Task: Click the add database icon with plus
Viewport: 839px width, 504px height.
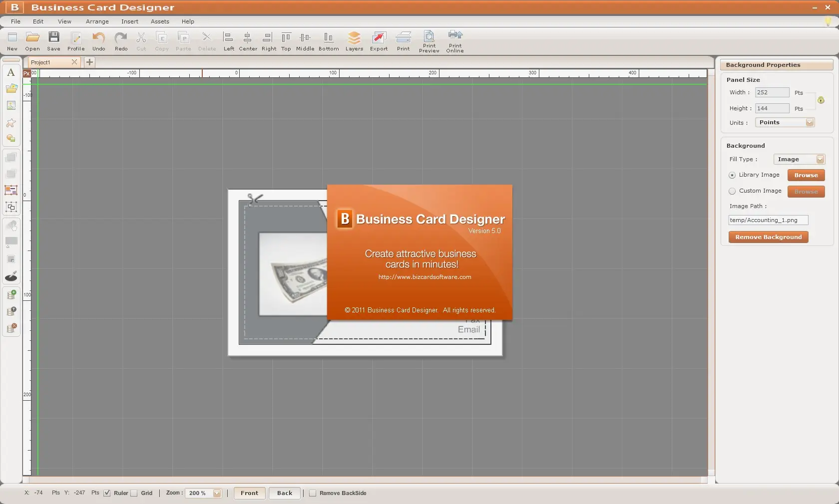Action: (11, 294)
